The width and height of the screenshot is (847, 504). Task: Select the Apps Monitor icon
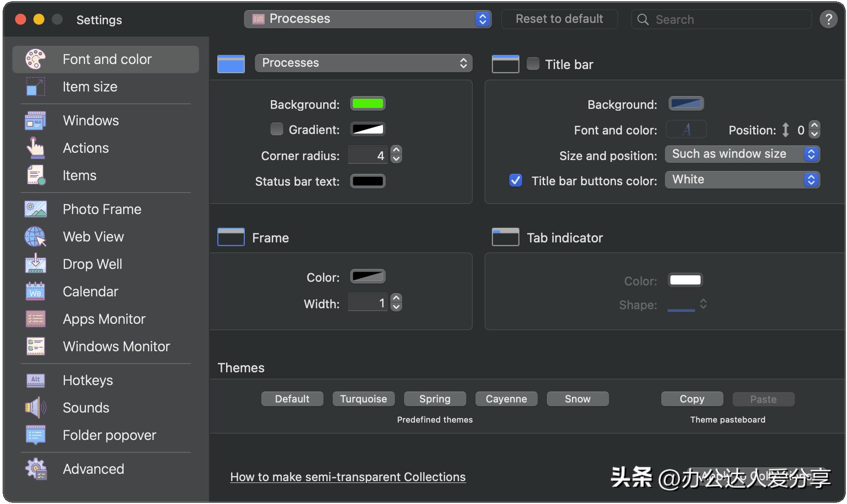[x=35, y=319]
